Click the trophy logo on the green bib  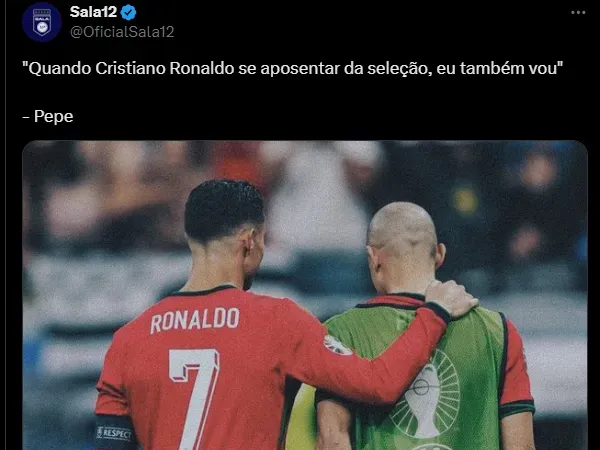coord(425,394)
